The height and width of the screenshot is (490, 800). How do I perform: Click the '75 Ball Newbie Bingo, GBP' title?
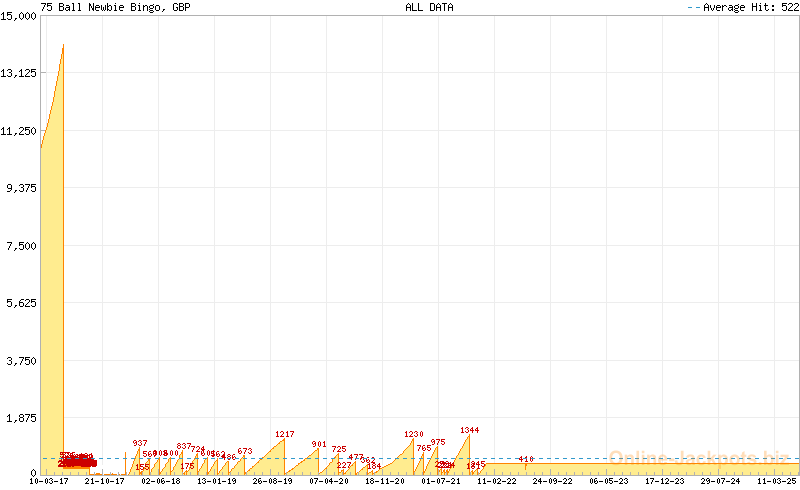[x=116, y=7]
